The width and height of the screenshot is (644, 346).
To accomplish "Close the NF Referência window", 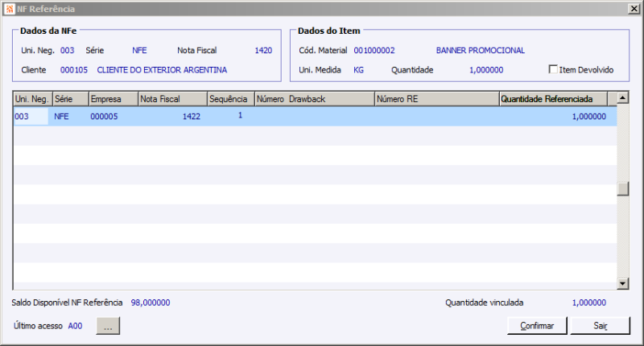I will (634, 9).
